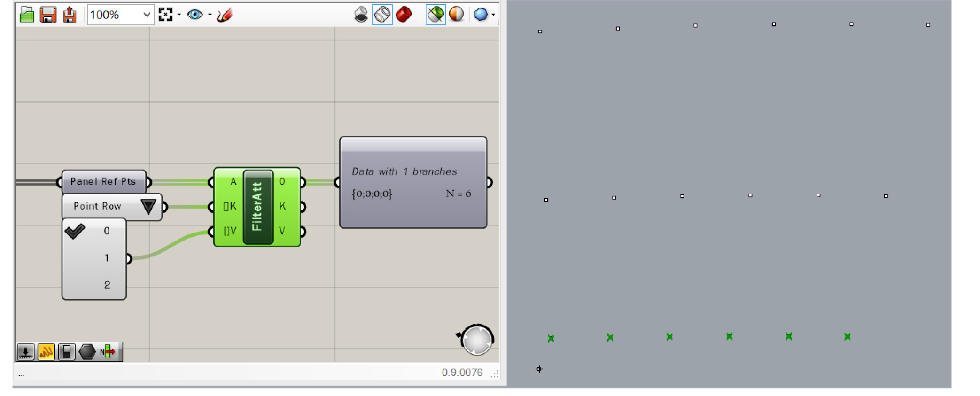Image resolution: width=980 pixels, height=396 pixels.
Task: Click the zoom extents icon
Action: pos(165,15)
